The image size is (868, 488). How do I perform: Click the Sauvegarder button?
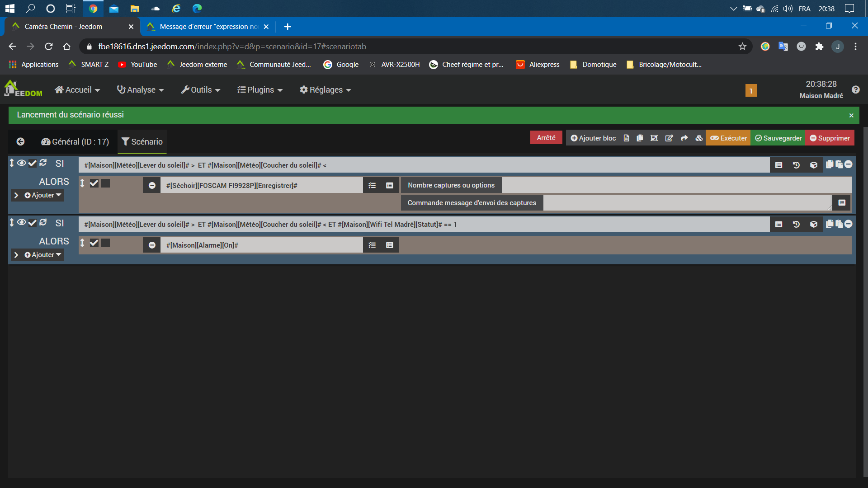[x=778, y=138]
